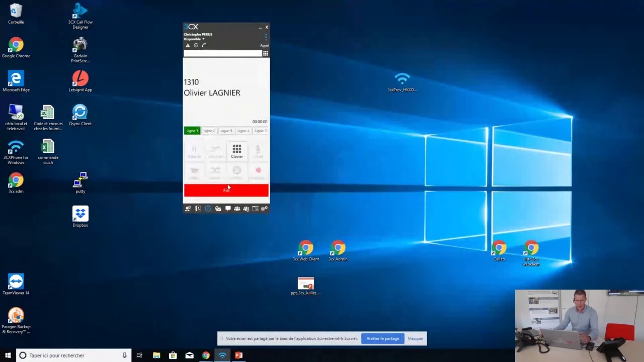Viewport: 644px width, 362px height.
Task: Select the Gadwin PrintScreen desktop icon
Action: tap(80, 50)
